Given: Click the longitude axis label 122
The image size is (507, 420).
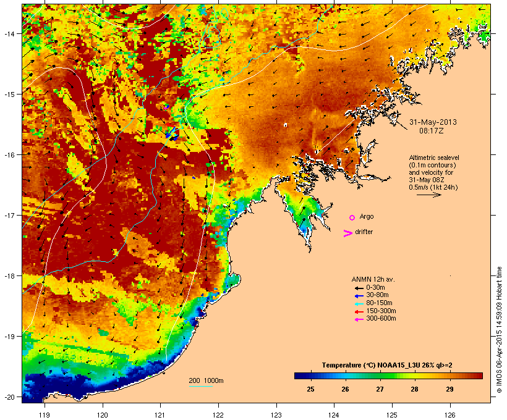Looking at the screenshot, I should 218,415.
